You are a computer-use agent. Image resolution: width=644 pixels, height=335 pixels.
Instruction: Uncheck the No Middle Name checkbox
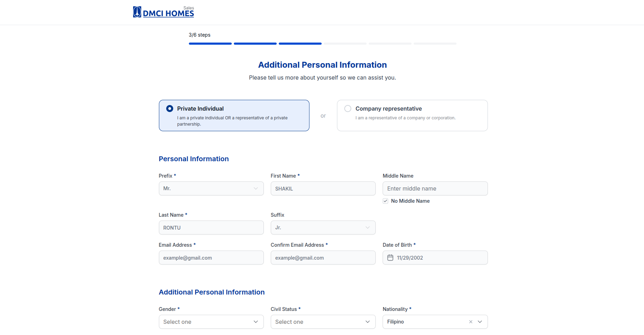click(385, 201)
